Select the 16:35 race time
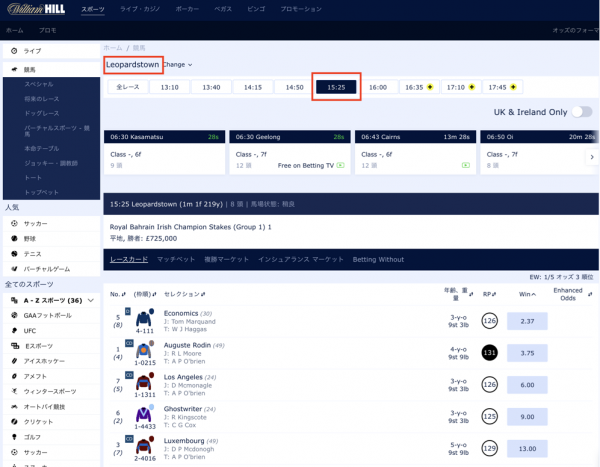 pyautogui.click(x=419, y=87)
